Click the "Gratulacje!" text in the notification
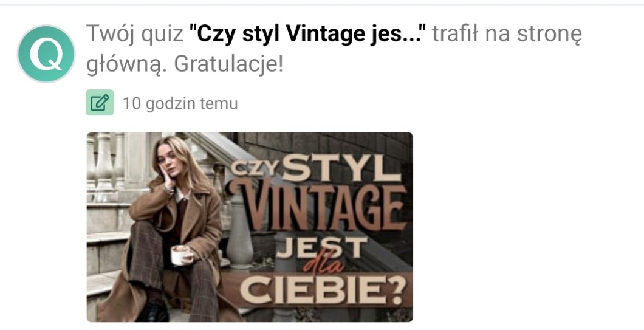 coord(228,64)
